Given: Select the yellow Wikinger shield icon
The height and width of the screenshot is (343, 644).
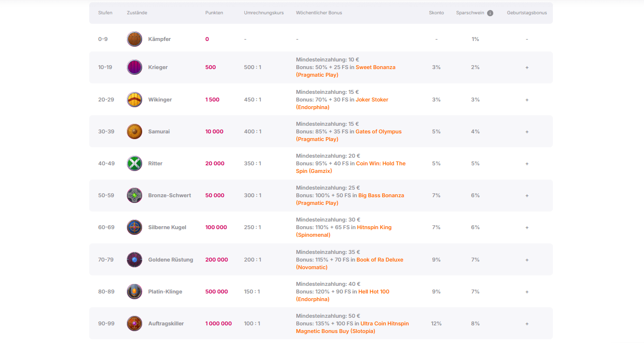Looking at the screenshot, I should click(x=135, y=100).
